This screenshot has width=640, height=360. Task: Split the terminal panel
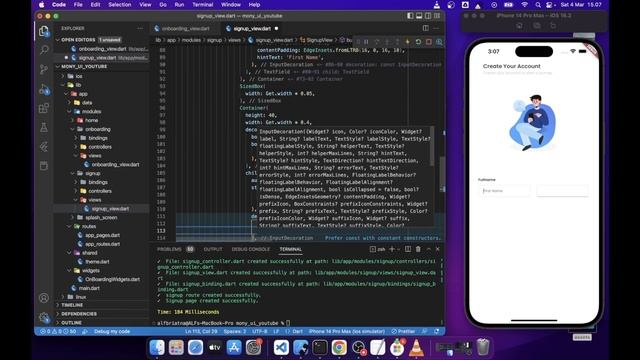(x=407, y=249)
